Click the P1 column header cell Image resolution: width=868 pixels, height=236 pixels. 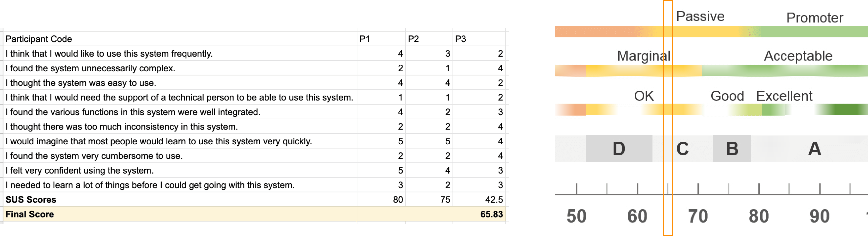pyautogui.click(x=381, y=39)
